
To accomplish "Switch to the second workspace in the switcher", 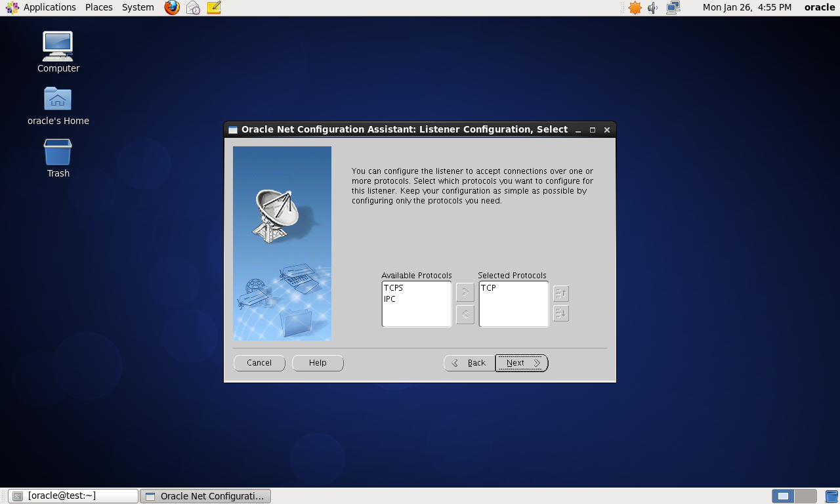I will (x=806, y=496).
